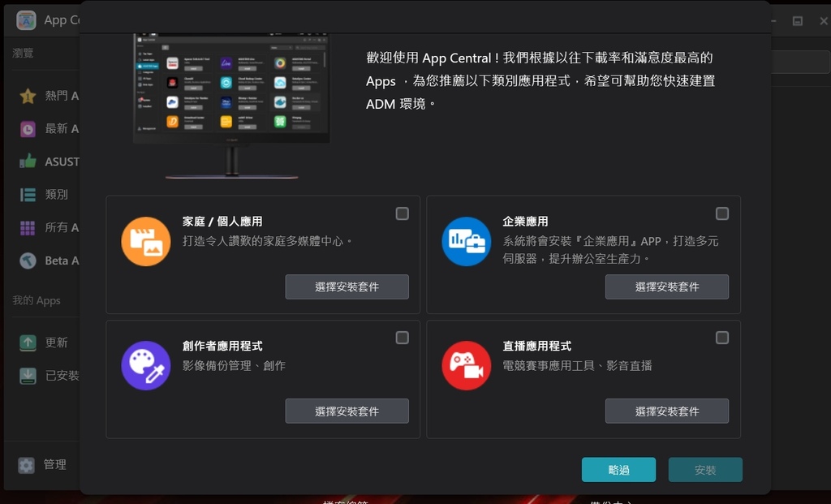Open the ASUSTOR thumbs-up icon in sidebar
The image size is (831, 504).
(28, 162)
